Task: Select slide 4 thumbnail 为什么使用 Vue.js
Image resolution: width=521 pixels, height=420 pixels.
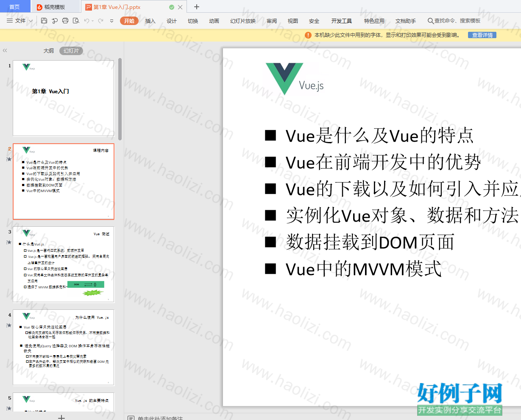Action: click(x=64, y=348)
